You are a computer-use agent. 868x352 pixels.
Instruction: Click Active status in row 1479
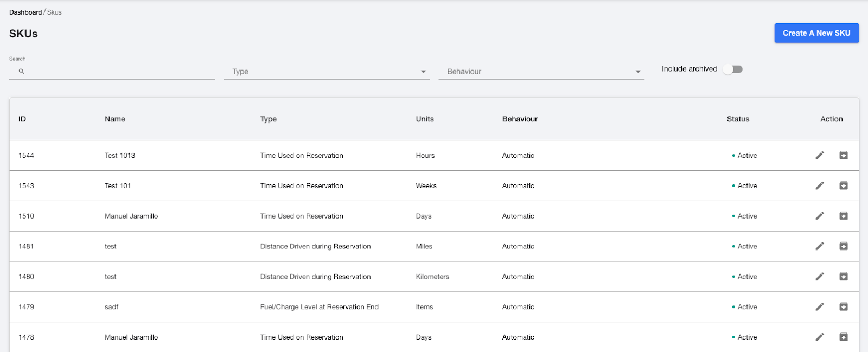(x=744, y=307)
